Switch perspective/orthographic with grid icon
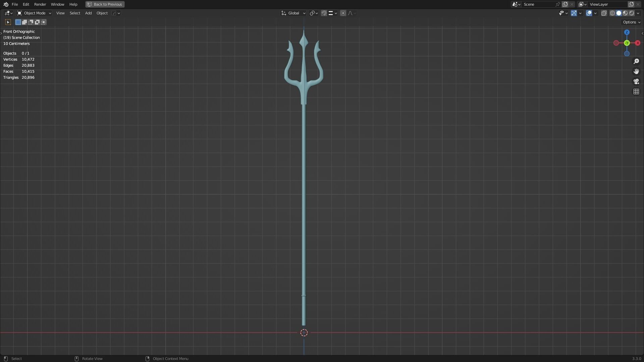The width and height of the screenshot is (644, 362). [x=636, y=92]
